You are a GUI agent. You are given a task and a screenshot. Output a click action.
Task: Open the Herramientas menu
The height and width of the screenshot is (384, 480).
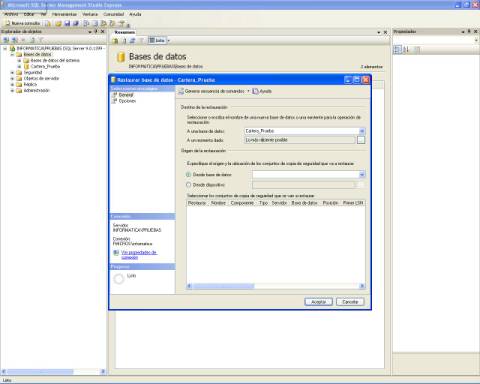pos(64,14)
